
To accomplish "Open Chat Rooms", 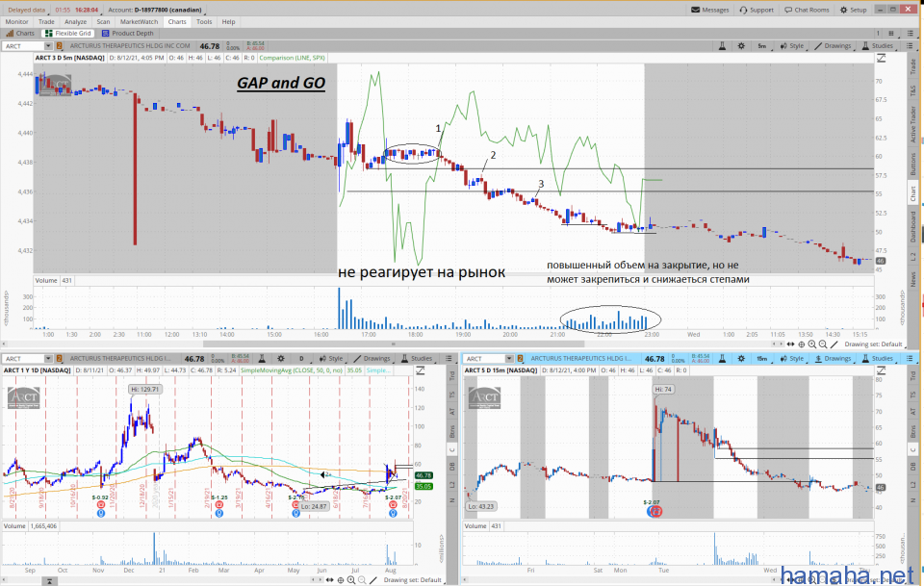I will coord(807,10).
